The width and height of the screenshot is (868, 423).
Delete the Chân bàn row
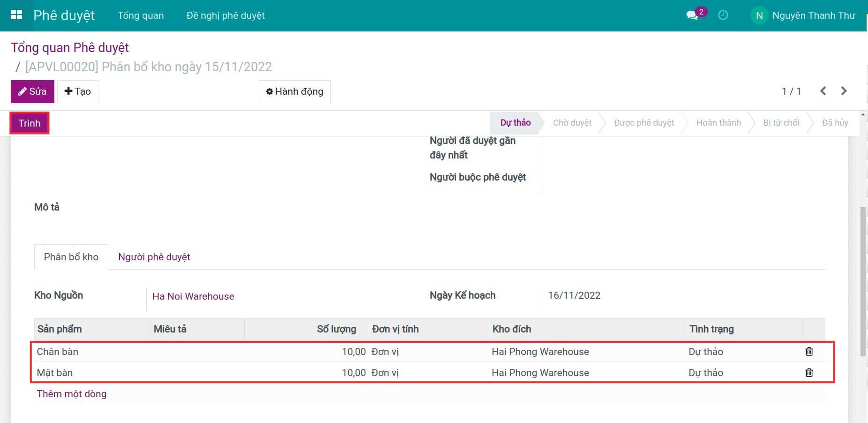point(809,352)
